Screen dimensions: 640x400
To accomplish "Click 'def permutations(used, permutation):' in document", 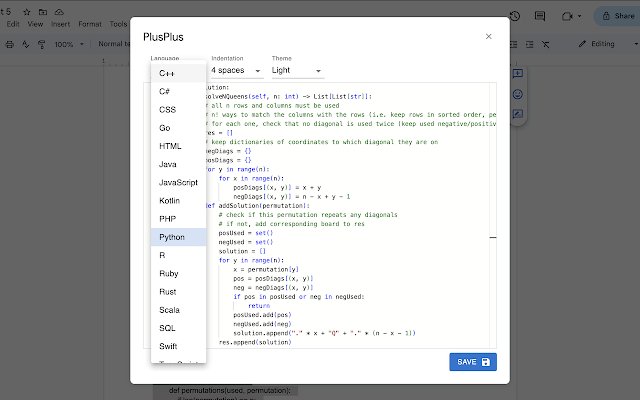I will (x=230, y=391).
